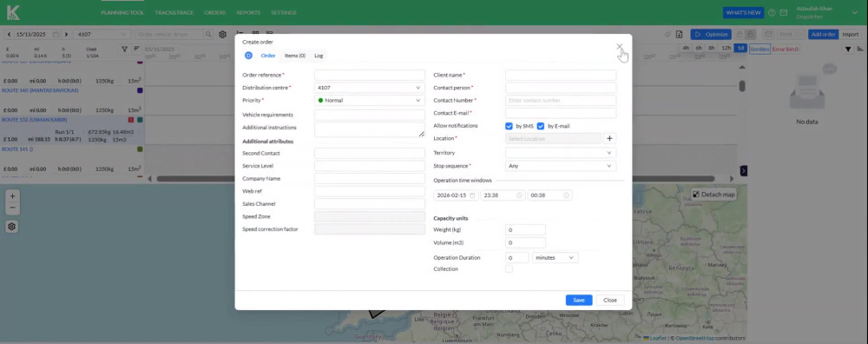Open the bar chart icon
Screen dimensions: 868x344
coord(860,50)
